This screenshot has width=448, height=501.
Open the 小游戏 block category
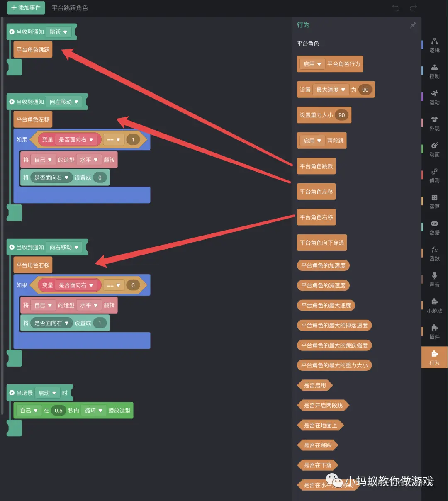coord(434,306)
